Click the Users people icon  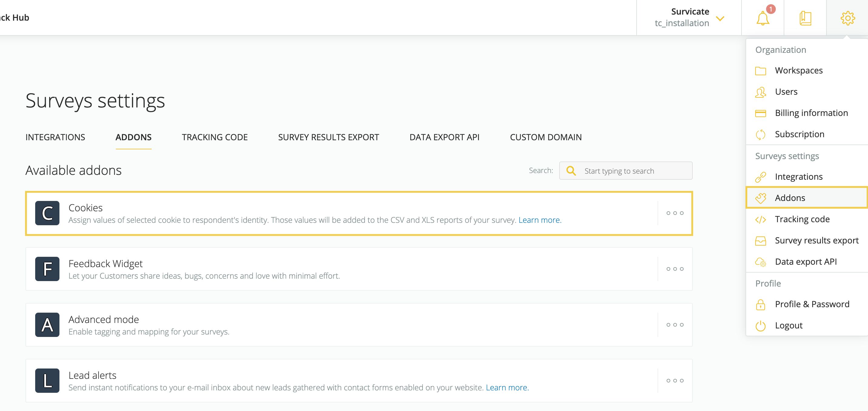point(761,92)
